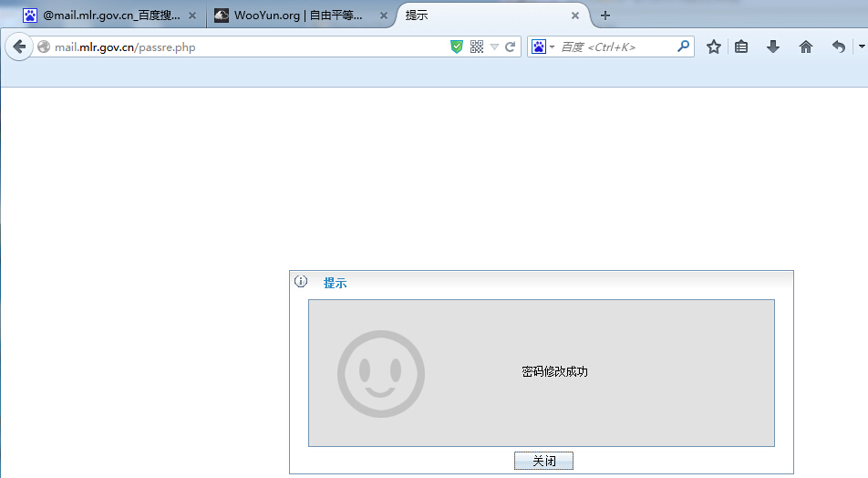Reload the page with the refresh icon

pyautogui.click(x=511, y=47)
